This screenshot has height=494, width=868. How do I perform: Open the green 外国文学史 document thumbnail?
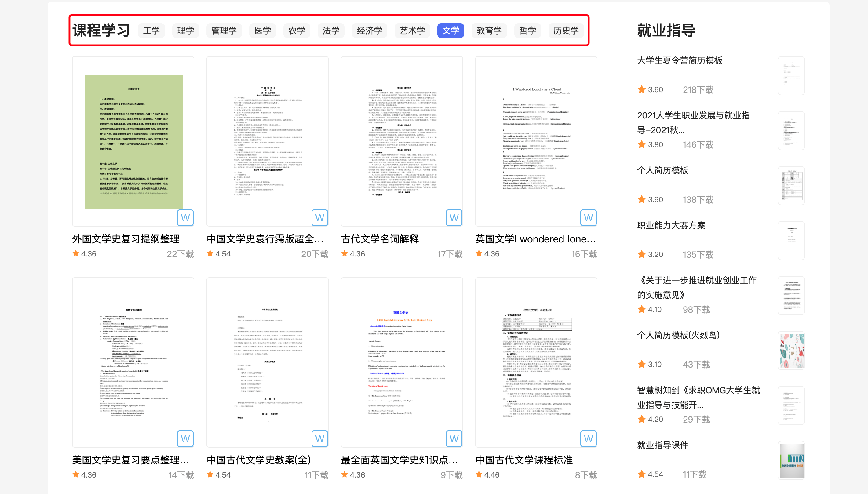(133, 142)
